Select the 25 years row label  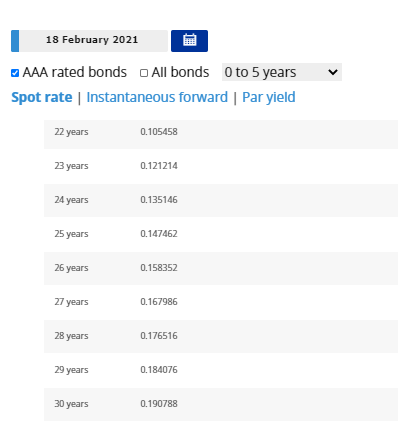71,234
